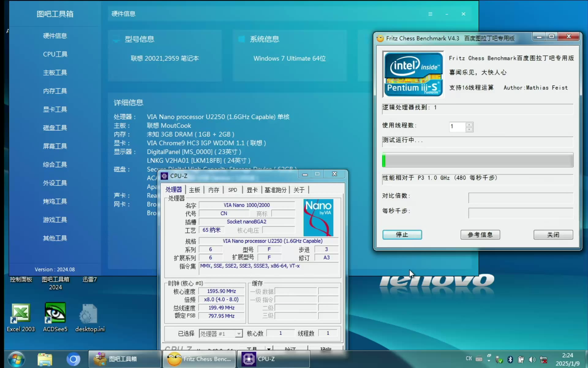Decrease thread count with the down arrow
The width and height of the screenshot is (588, 368).
click(469, 129)
